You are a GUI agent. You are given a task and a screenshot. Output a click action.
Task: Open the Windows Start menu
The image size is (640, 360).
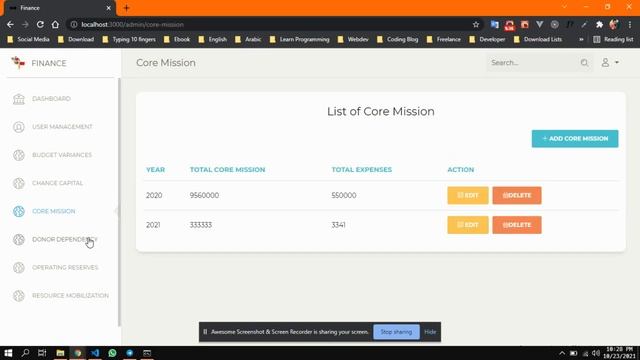8,353
